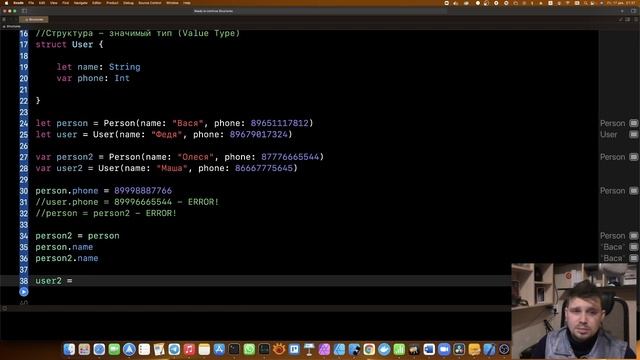The image size is (640, 360).
Task: Click the commented '//user.phone' line 31
Action: pos(127,202)
